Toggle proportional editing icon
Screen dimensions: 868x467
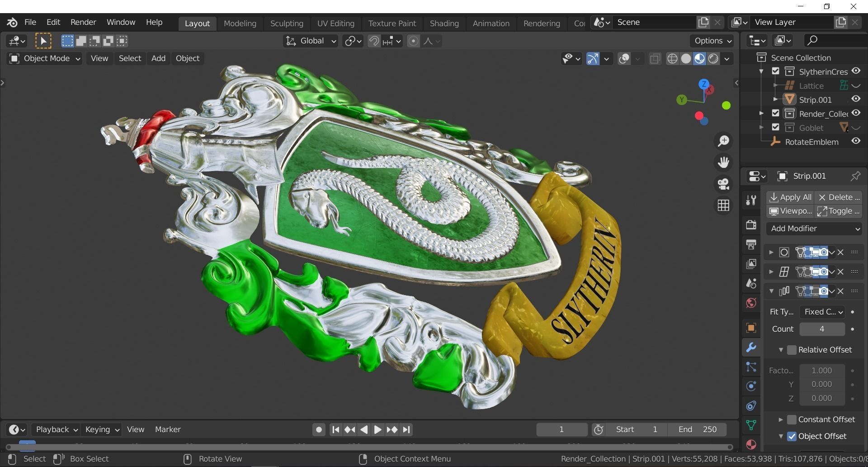pyautogui.click(x=413, y=41)
